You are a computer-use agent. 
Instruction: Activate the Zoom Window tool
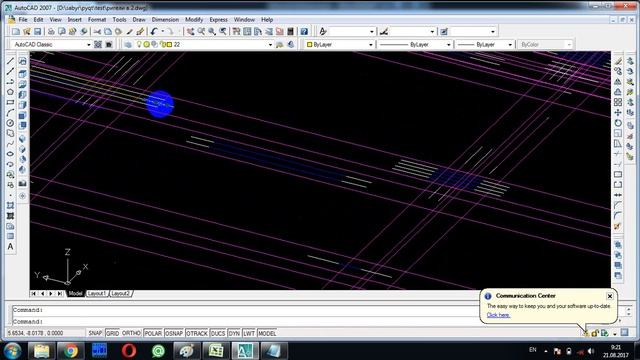coord(212,31)
